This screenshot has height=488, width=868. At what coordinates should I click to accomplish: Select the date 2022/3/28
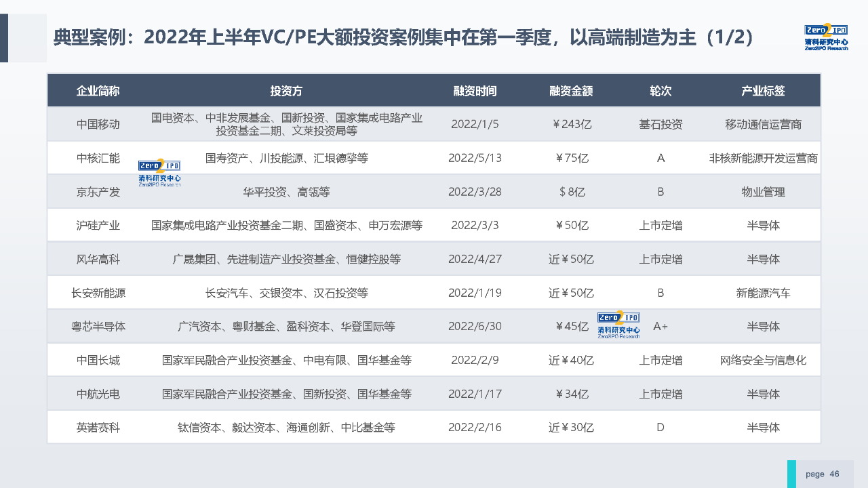pyautogui.click(x=475, y=192)
